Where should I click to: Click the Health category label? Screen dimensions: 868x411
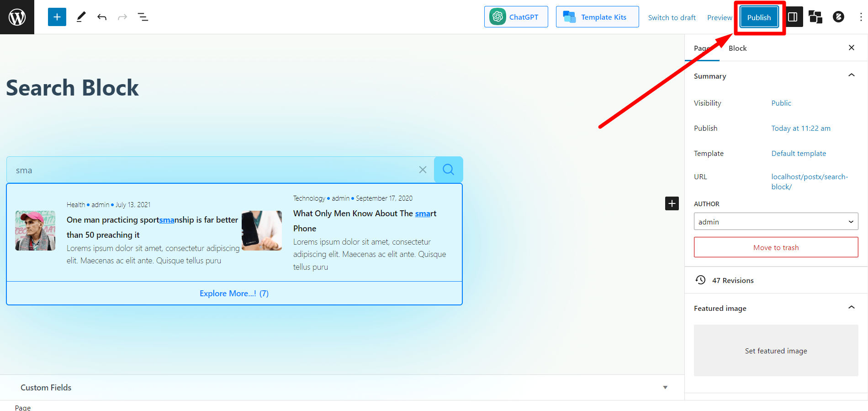[76, 205]
